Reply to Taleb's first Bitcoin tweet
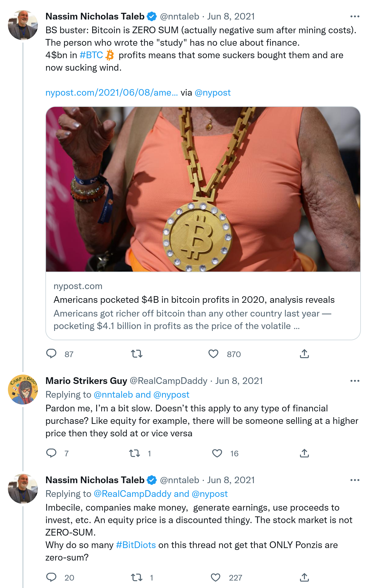The image size is (366, 588). tap(51, 354)
